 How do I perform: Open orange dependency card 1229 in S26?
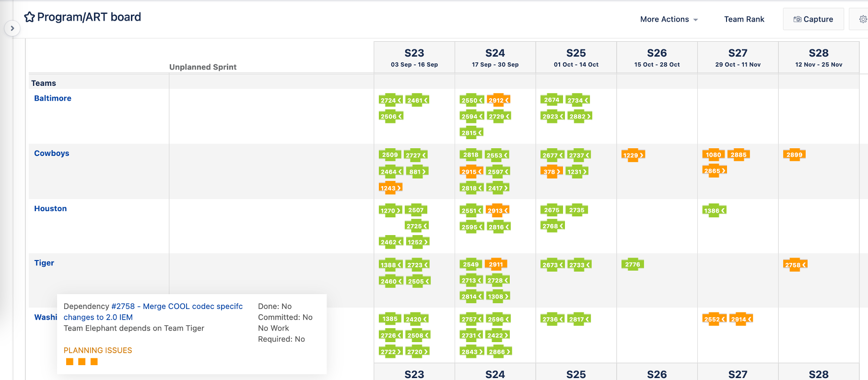pos(633,155)
